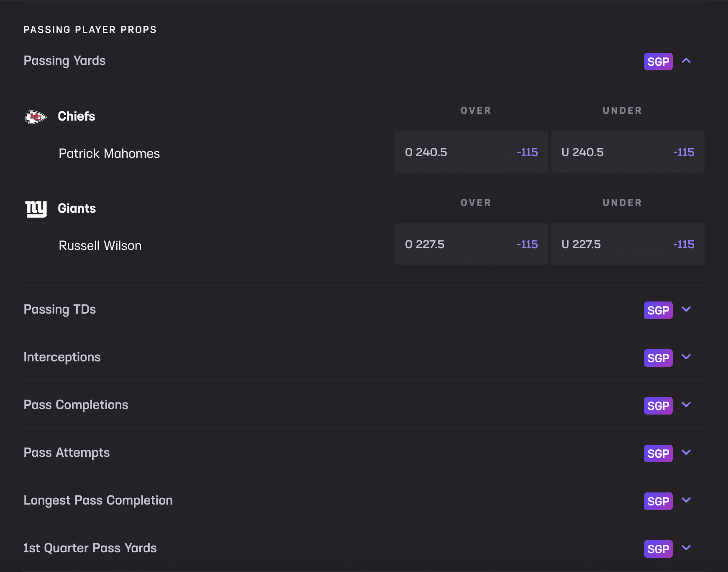Click the SGP badge beside Interceptions
Image resolution: width=728 pixels, height=572 pixels.
coord(658,358)
